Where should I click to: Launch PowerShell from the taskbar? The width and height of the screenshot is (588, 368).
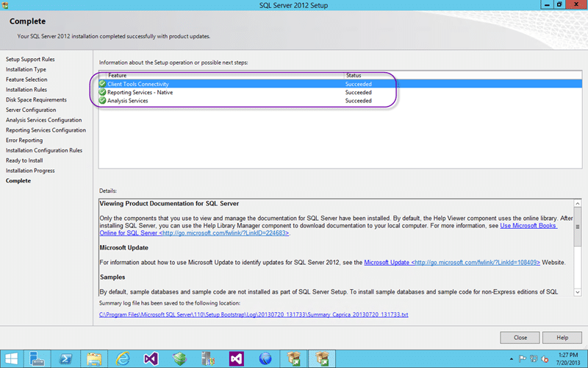pos(66,358)
